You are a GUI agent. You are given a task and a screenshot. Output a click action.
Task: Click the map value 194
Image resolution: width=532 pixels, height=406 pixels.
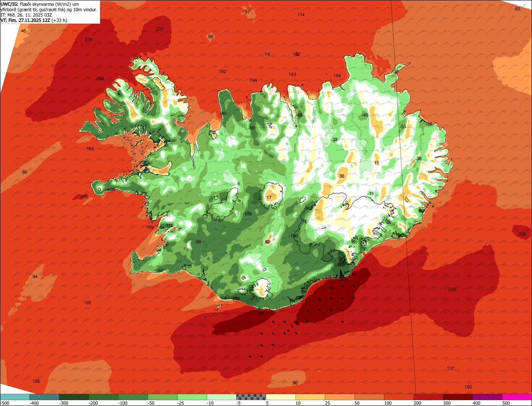pyautogui.click(x=253, y=80)
